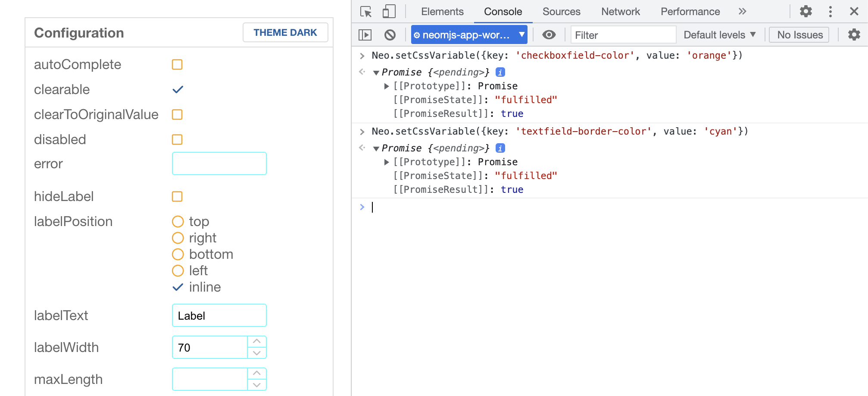868x396 pixels.
Task: Enable the hideLabel checkbox
Action: 177,197
